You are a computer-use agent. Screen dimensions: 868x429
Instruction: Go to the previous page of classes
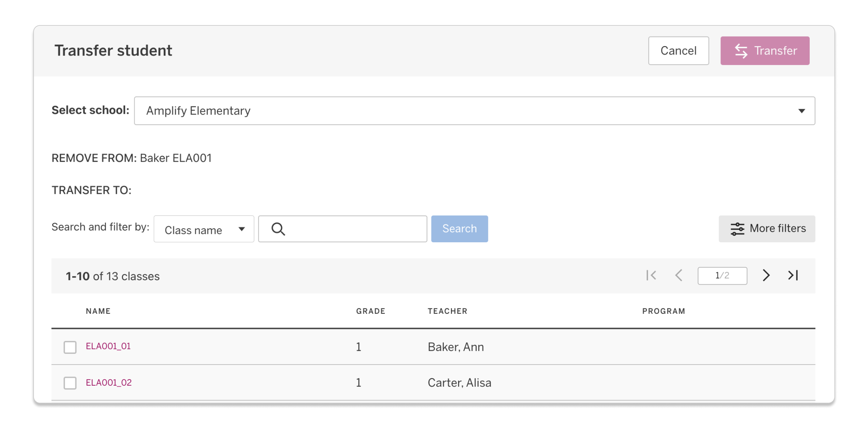679,275
